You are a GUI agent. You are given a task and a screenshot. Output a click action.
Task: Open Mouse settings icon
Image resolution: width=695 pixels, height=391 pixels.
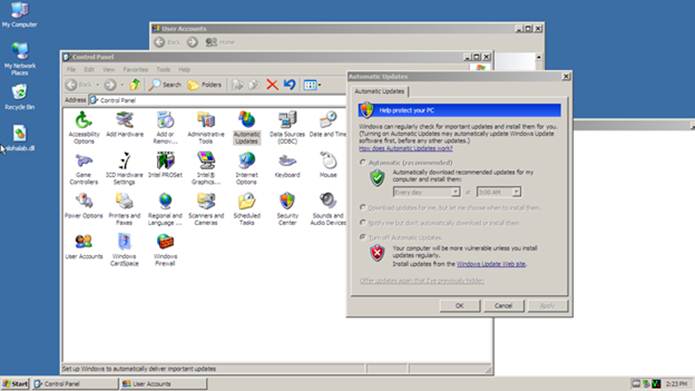coord(328,165)
